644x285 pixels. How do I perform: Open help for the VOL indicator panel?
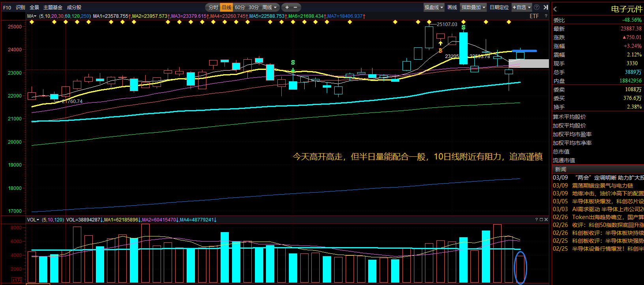point(537,219)
